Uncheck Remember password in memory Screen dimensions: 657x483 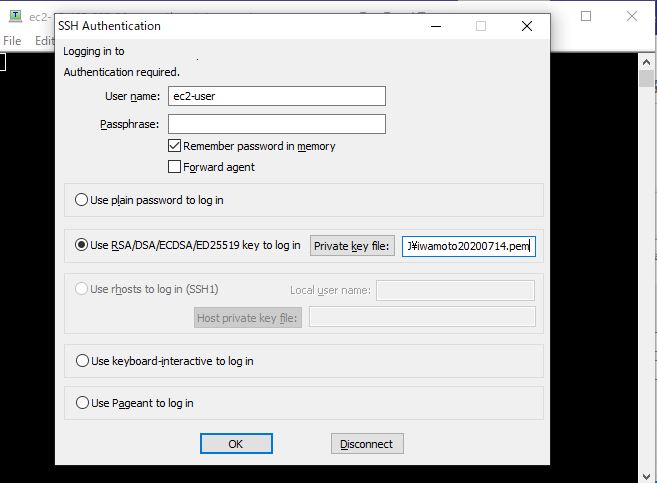pyautogui.click(x=175, y=146)
